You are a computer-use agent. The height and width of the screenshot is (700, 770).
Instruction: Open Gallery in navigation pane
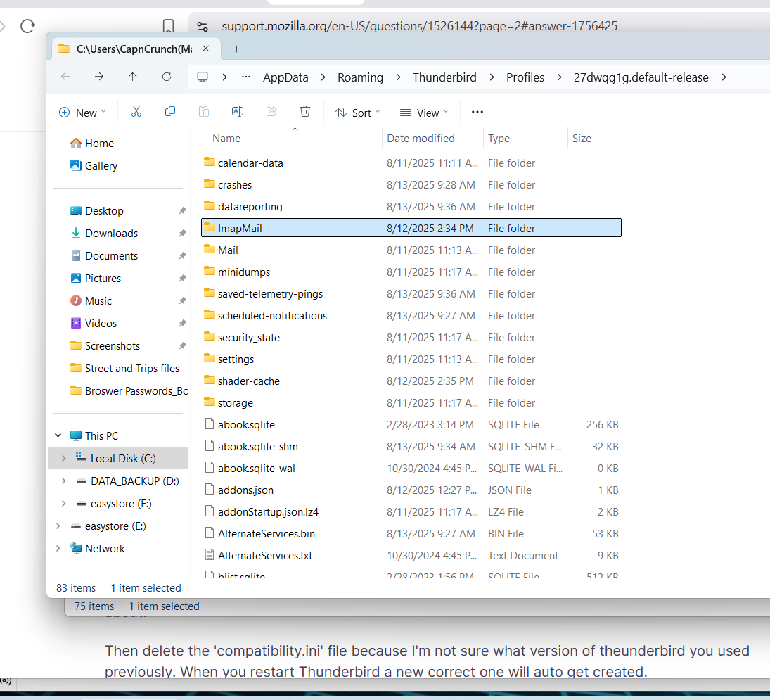click(101, 165)
